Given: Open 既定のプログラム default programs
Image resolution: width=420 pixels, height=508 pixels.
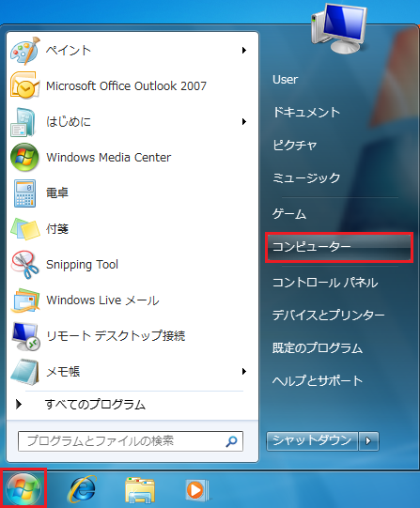Looking at the screenshot, I should click(318, 348).
